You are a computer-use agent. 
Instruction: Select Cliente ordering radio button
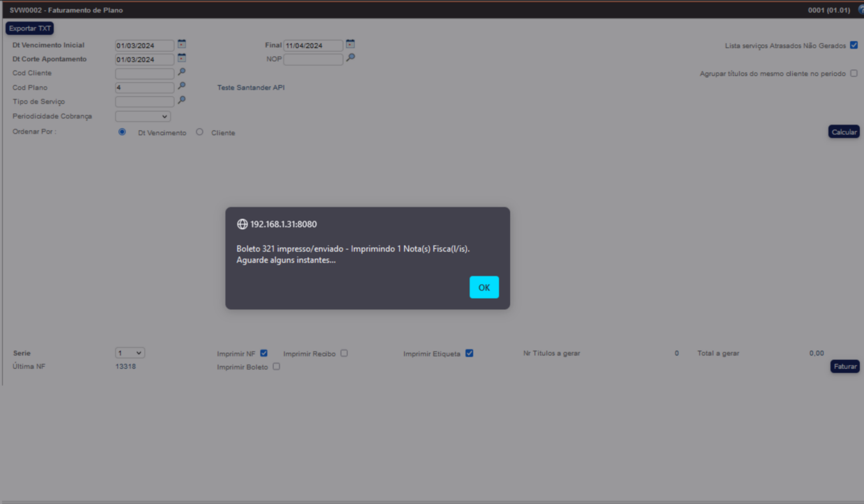coord(200,132)
